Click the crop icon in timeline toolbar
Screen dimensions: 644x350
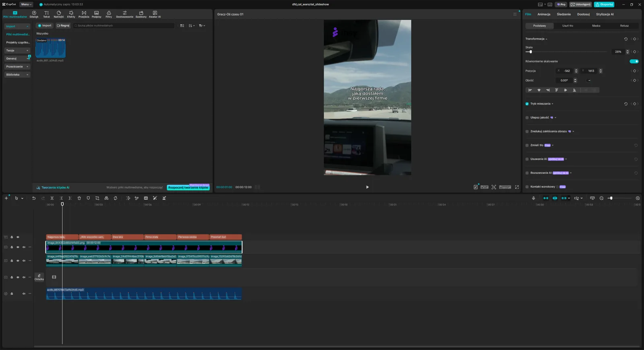[97, 198]
